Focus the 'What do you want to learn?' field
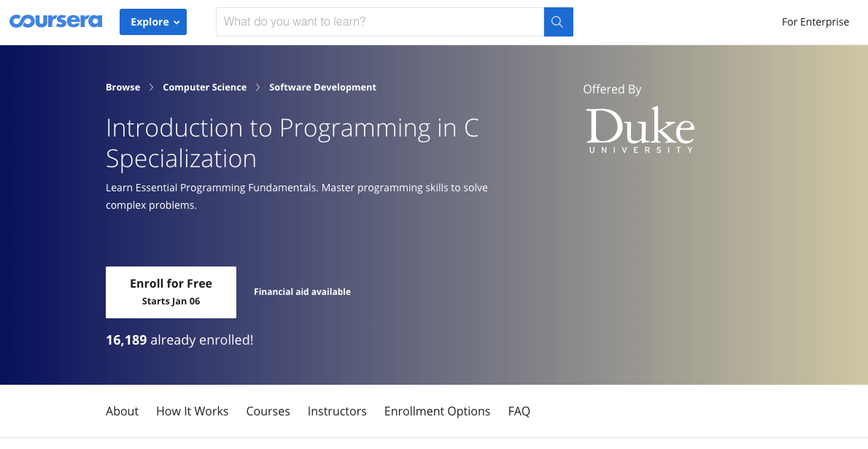The image size is (868, 449). (379, 22)
